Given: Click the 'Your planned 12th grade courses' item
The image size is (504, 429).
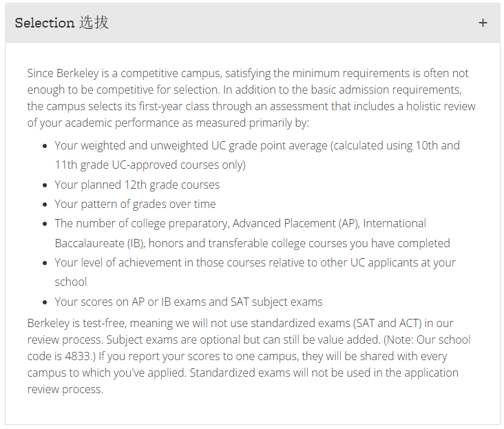Looking at the screenshot, I should point(137,185).
